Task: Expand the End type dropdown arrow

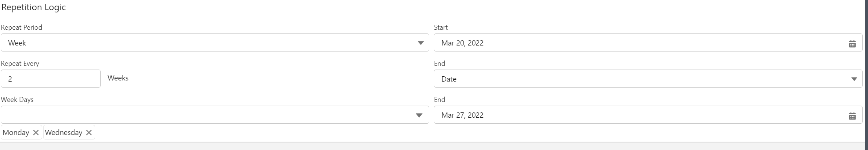Action: tap(854, 79)
